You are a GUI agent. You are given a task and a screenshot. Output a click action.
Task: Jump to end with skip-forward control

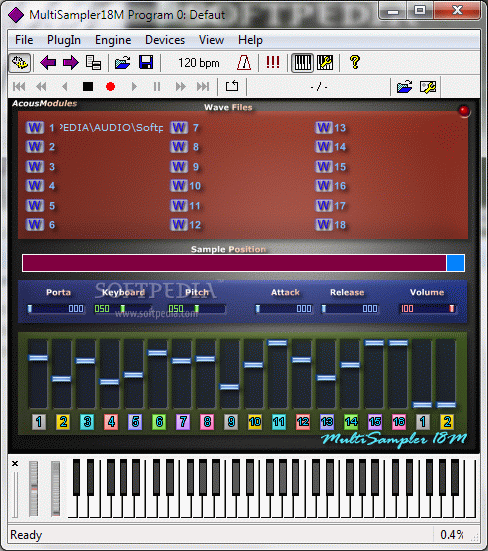[x=203, y=86]
